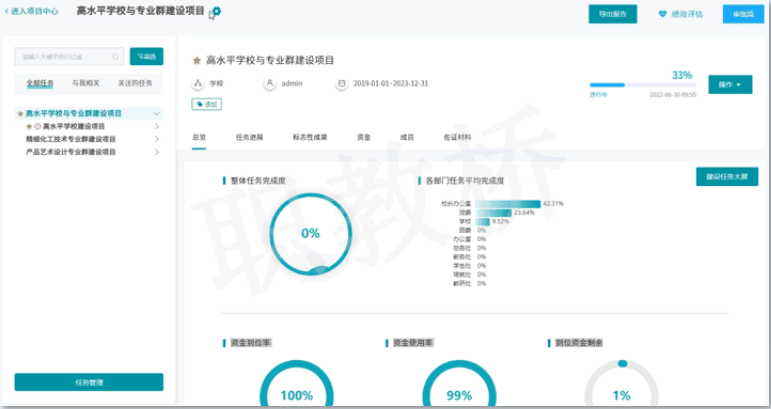Click the date range 2019-01-01~2023-12-31
The image size is (771, 409).
pyautogui.click(x=390, y=84)
